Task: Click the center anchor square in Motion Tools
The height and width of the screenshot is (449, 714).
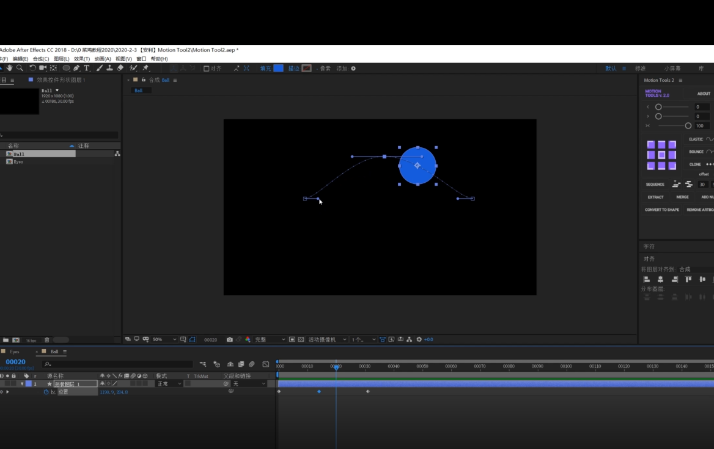Action: pyautogui.click(x=662, y=155)
